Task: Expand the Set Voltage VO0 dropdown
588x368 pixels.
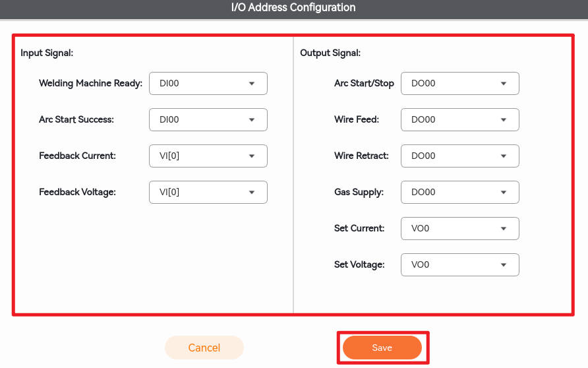Action: pos(459,264)
